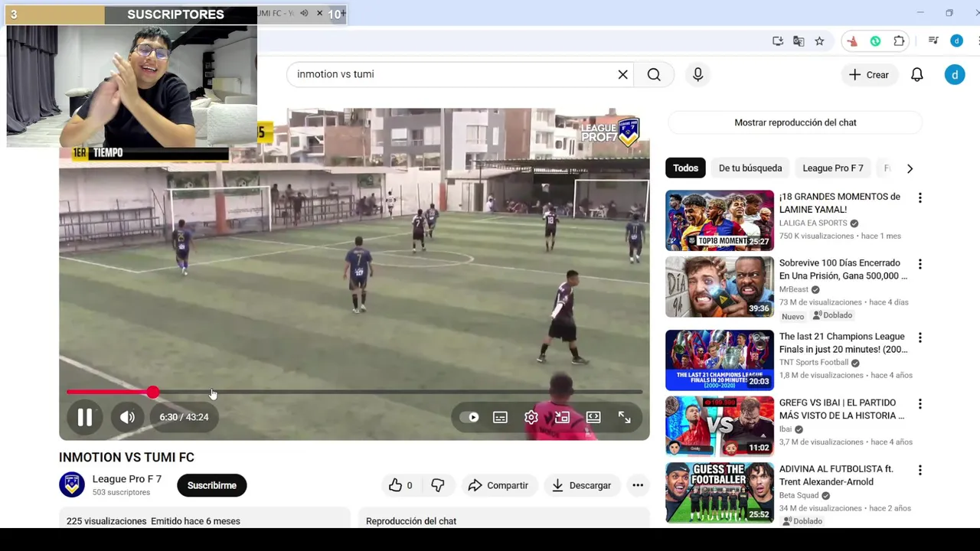Open options for GREFG VS IBAI video
Screen dimensions: 980x551
tap(920, 404)
